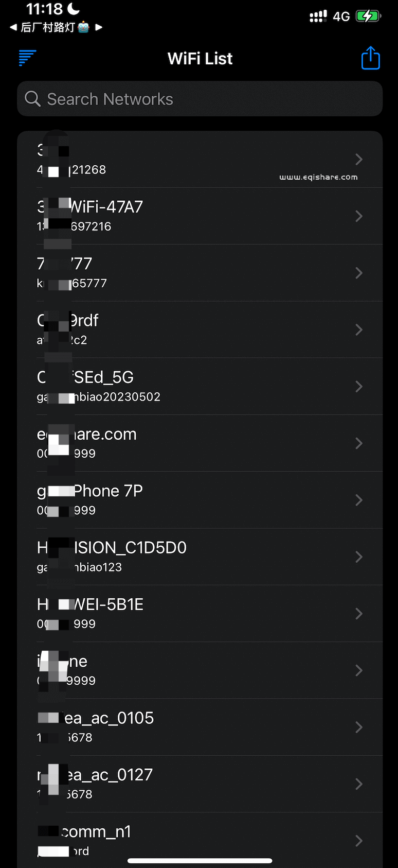Show details chevron for ea_ac_0105

359,727
